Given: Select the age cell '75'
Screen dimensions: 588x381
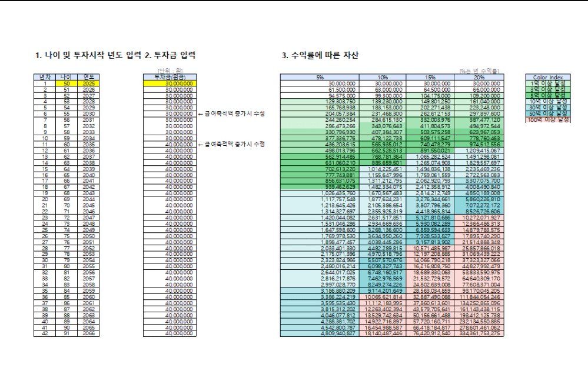Looking at the screenshot, I should 67,236.
